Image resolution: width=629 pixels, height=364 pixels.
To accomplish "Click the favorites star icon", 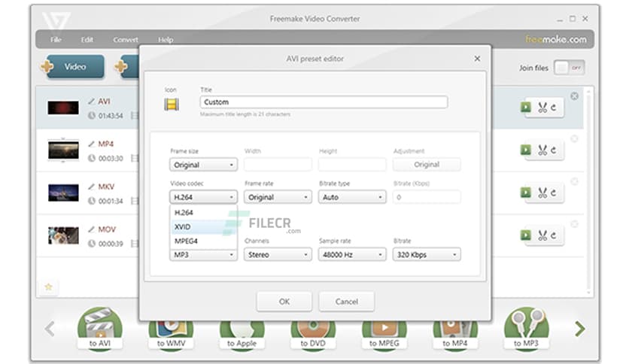I will coord(49,287).
